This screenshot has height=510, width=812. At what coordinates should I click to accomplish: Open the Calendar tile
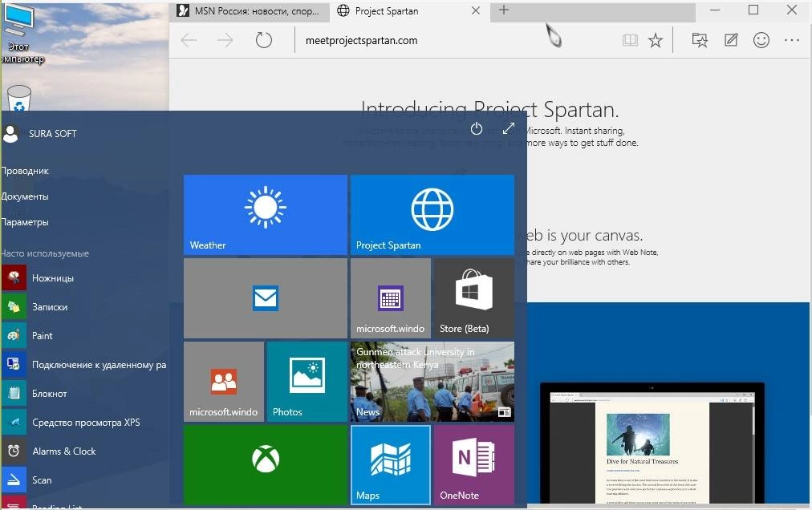pos(391,298)
